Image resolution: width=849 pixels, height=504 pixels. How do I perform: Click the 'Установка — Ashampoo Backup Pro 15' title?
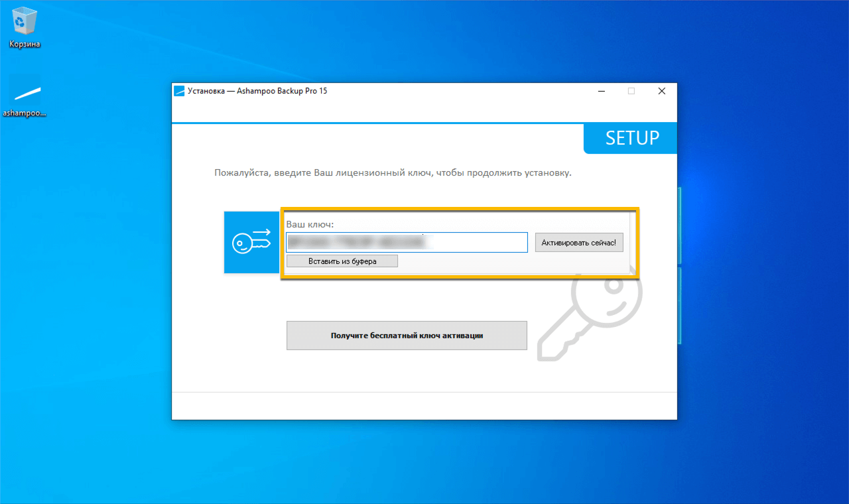point(257,92)
